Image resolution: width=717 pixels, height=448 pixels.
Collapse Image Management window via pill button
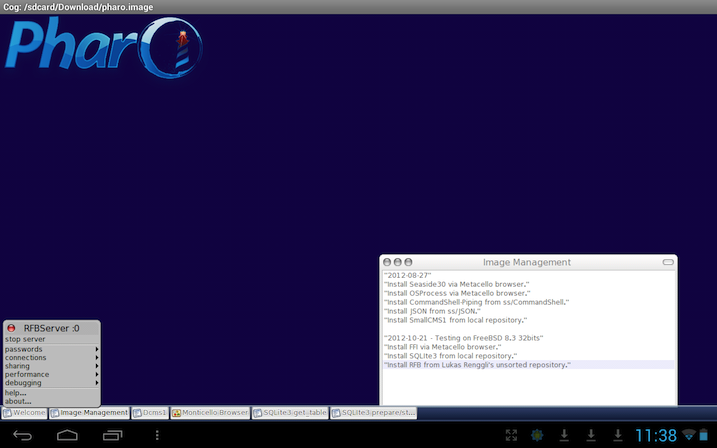pyautogui.click(x=668, y=262)
